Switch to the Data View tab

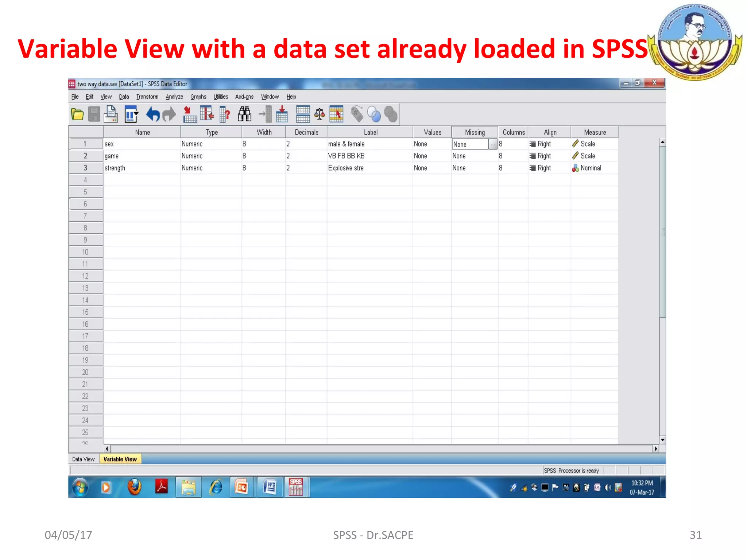(84, 459)
